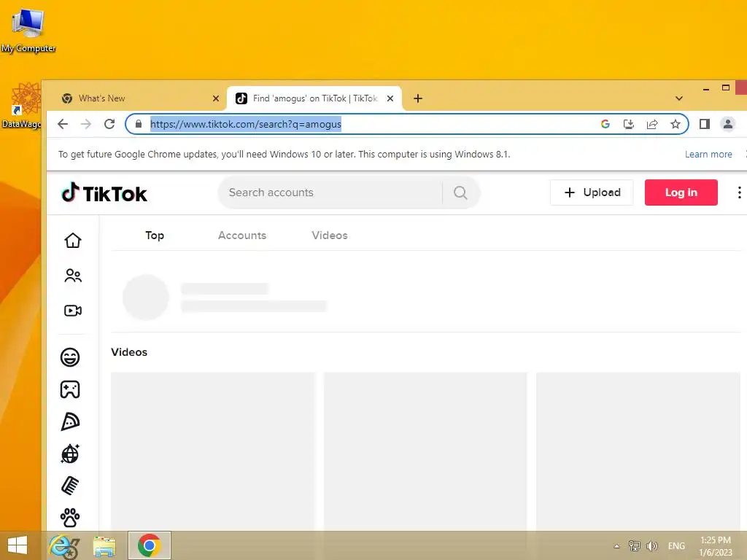The width and height of the screenshot is (747, 560).
Task: Toggle Chrome side panel
Action: (705, 124)
